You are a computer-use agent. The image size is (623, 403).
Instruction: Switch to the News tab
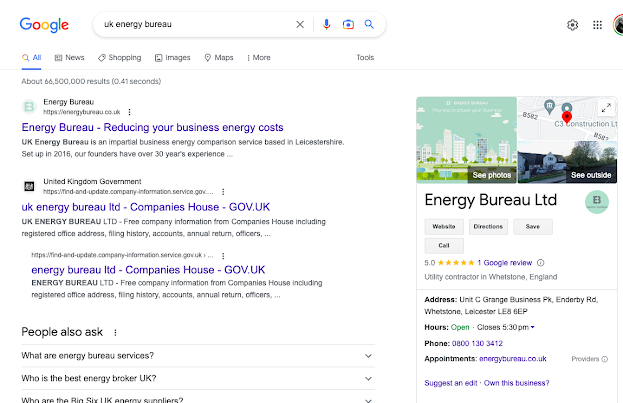[70, 58]
